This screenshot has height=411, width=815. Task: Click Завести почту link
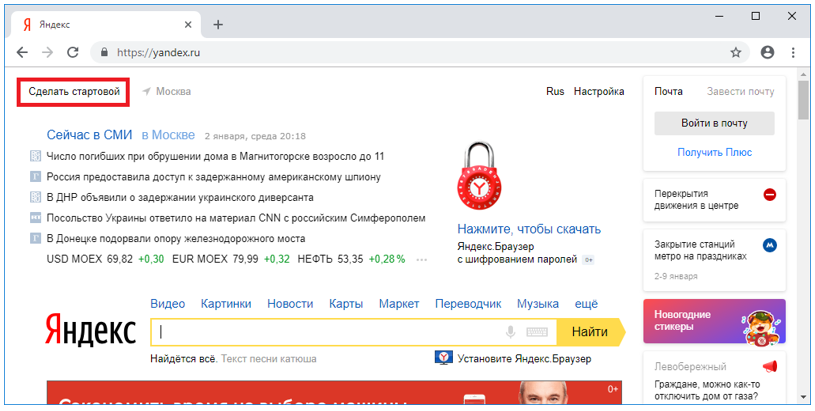click(x=740, y=91)
